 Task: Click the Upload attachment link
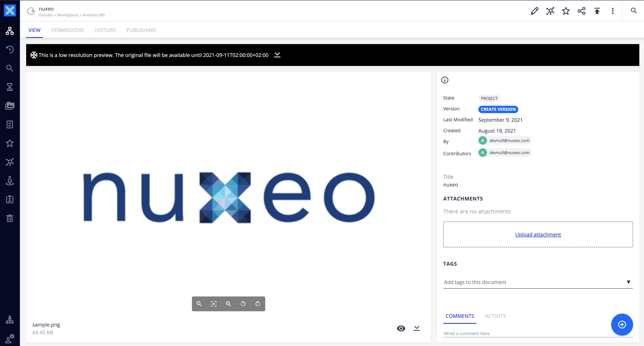point(538,234)
